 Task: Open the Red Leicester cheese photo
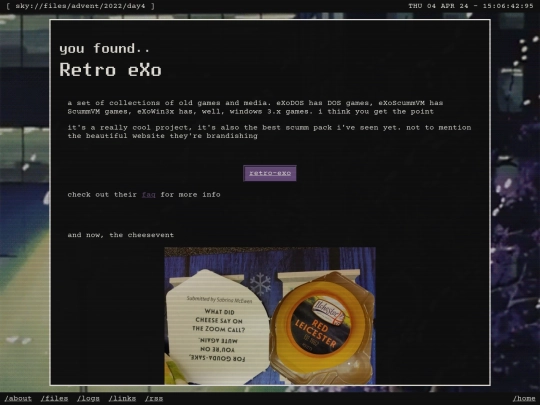pos(270,315)
